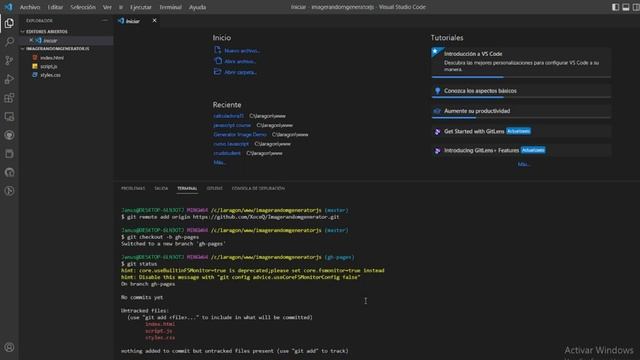This screenshot has width=640, height=360.
Task: Open the Accounts icon at sidebar bottom
Action: [x=9, y=347]
